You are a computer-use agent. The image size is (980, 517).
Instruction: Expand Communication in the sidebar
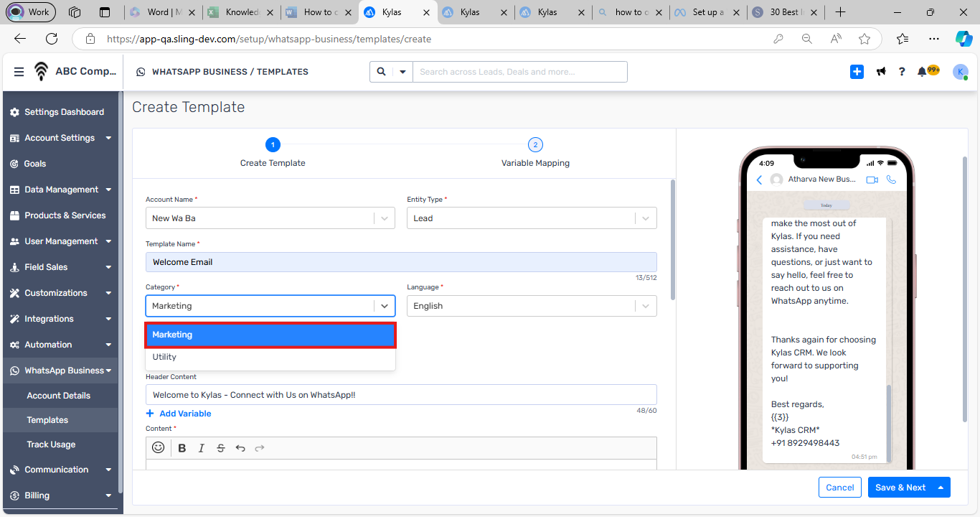click(x=62, y=470)
